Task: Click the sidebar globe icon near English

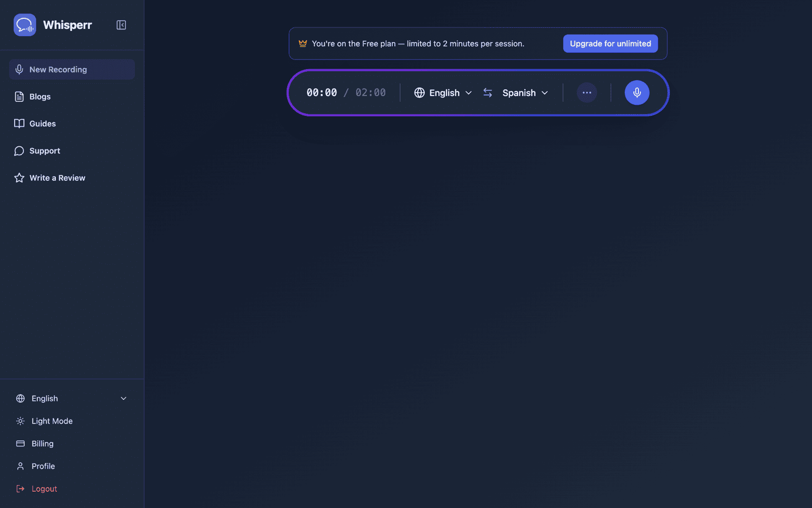Action: click(x=20, y=399)
